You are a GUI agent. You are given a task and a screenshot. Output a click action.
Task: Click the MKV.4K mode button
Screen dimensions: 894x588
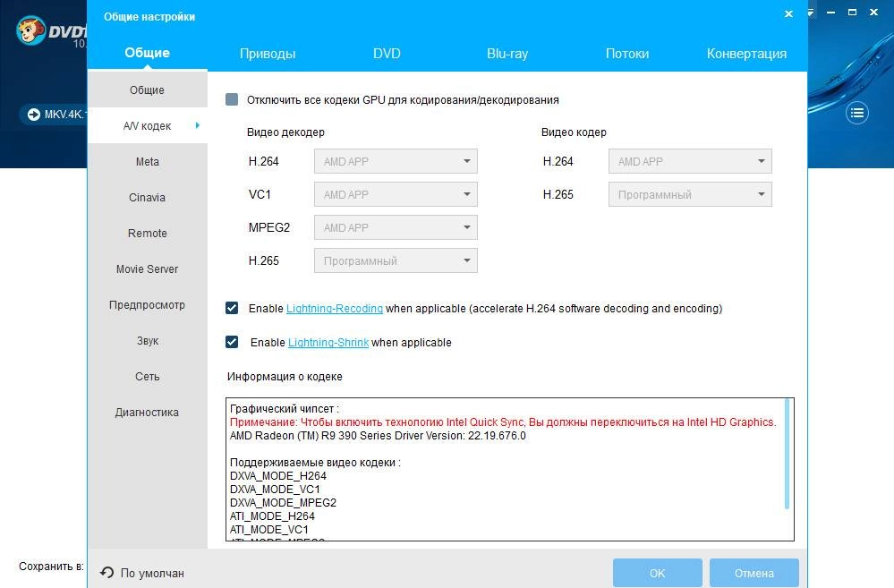(55, 115)
